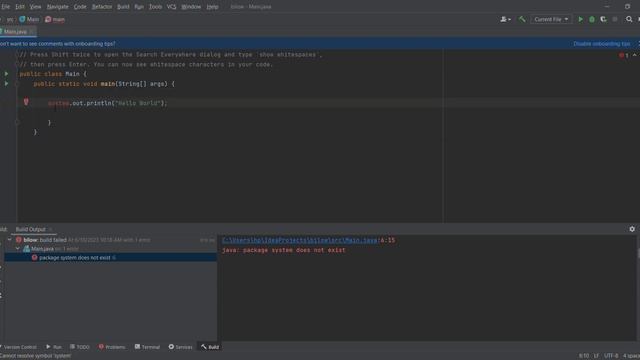Open the View menu
The height and width of the screenshot is (360, 640).
[x=35, y=7]
